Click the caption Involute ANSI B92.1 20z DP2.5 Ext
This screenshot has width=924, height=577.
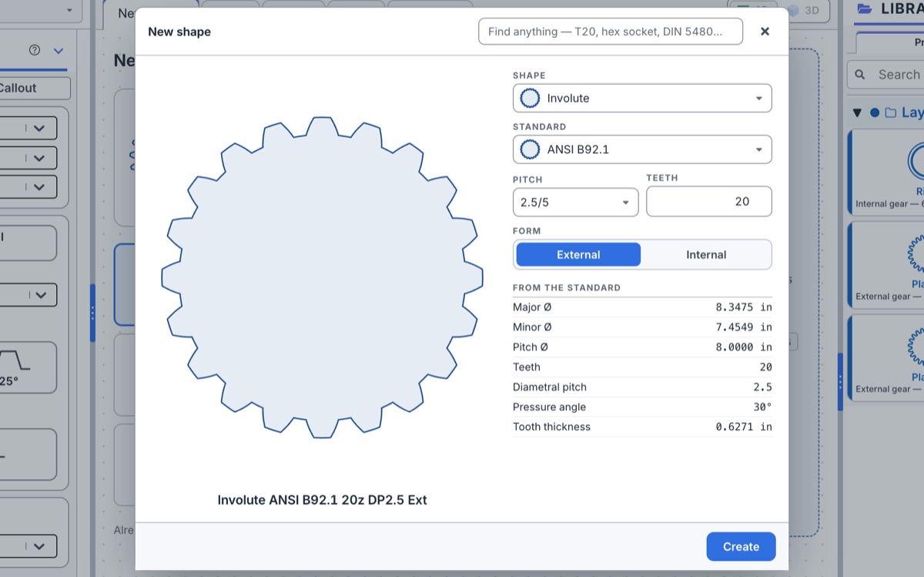click(x=322, y=500)
